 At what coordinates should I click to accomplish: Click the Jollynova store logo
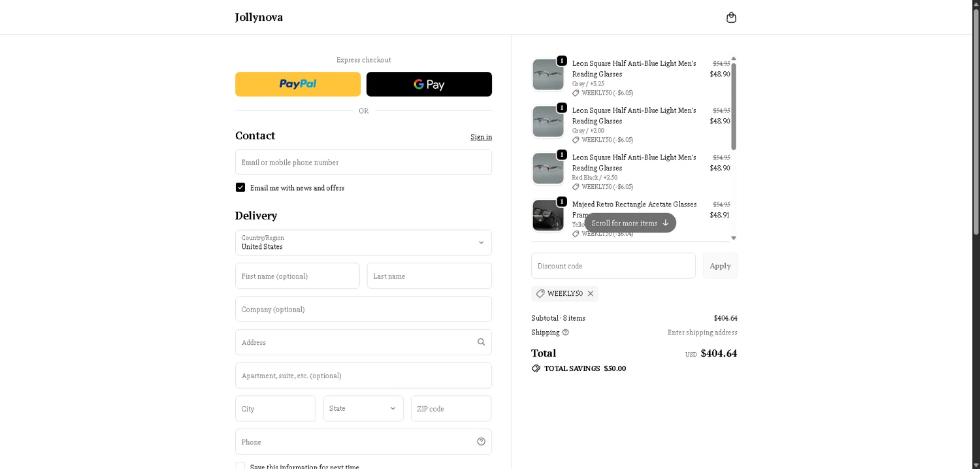click(x=259, y=17)
